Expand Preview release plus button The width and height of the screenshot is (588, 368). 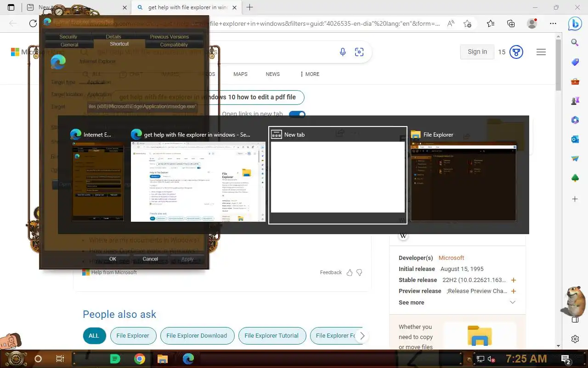(514, 291)
